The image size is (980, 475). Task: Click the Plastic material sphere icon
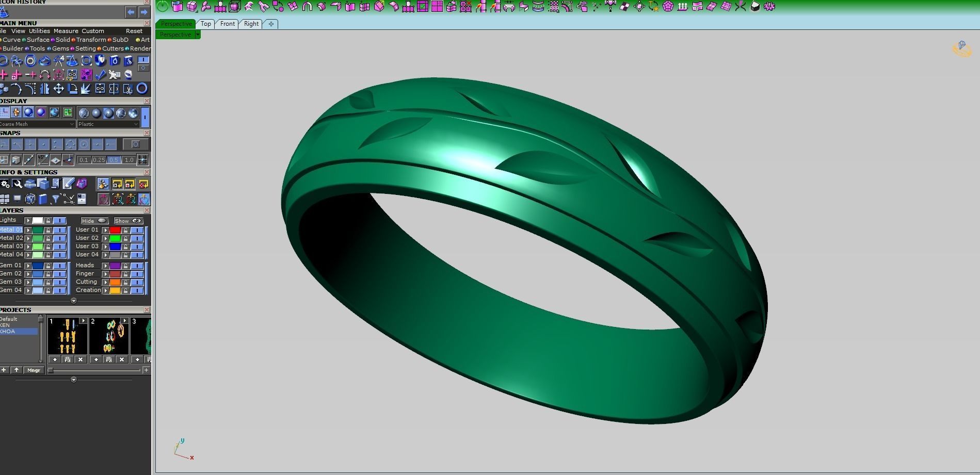pyautogui.click(x=108, y=113)
